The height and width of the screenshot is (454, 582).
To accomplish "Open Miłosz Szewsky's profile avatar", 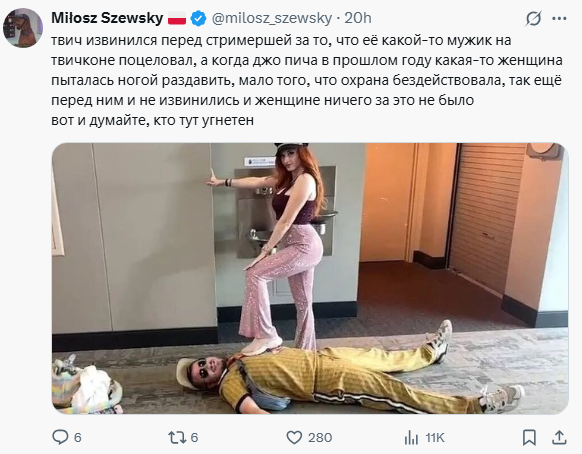I will [23, 28].
